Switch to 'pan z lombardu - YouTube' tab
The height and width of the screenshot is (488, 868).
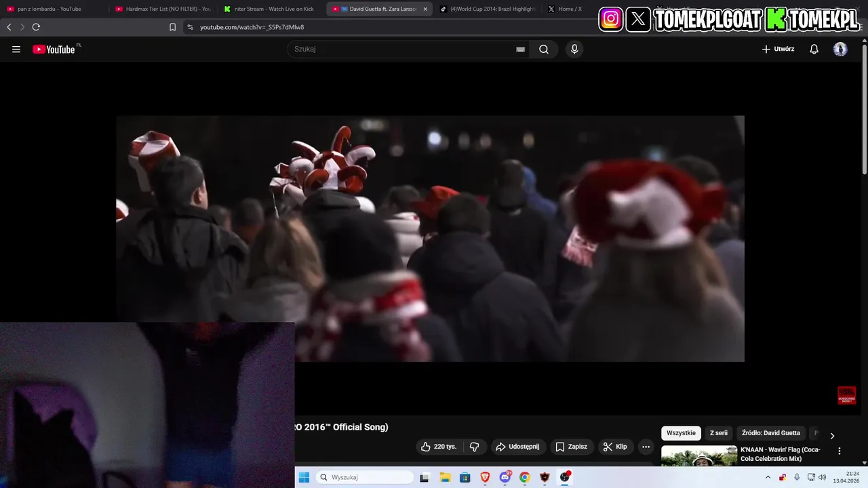pos(54,9)
